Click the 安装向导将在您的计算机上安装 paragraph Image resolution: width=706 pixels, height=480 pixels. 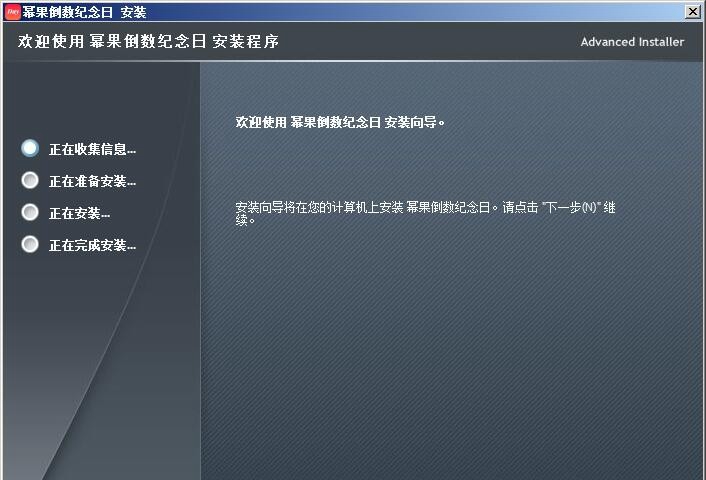click(425, 213)
